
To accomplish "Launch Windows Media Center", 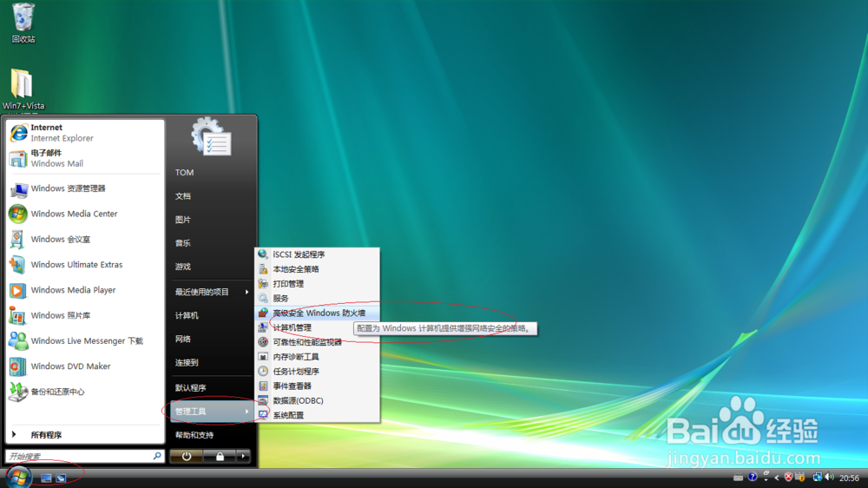I will 84,214.
